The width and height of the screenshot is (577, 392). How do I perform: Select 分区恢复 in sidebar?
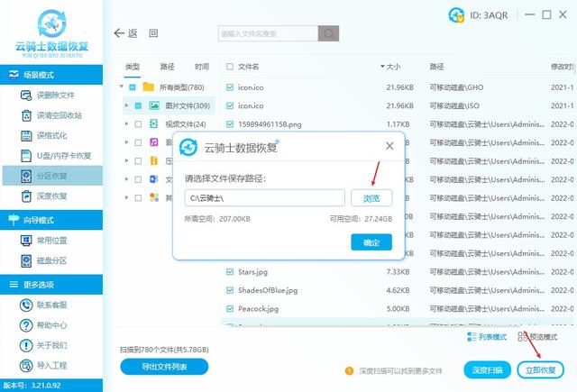click(x=52, y=176)
